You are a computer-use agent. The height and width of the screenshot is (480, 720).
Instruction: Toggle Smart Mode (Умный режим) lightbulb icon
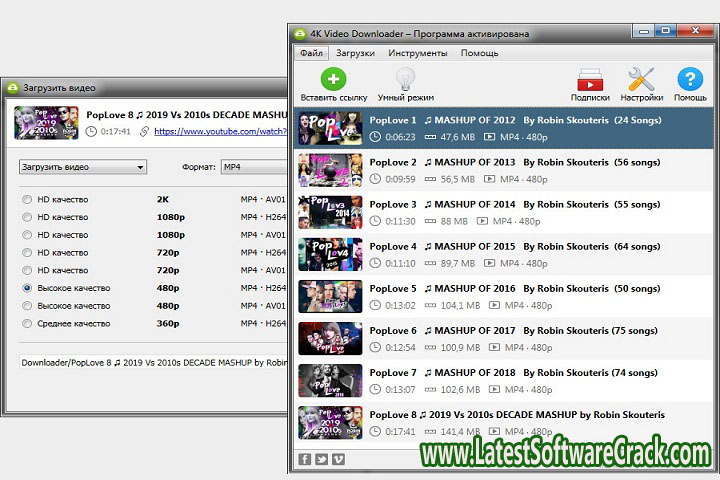405,80
